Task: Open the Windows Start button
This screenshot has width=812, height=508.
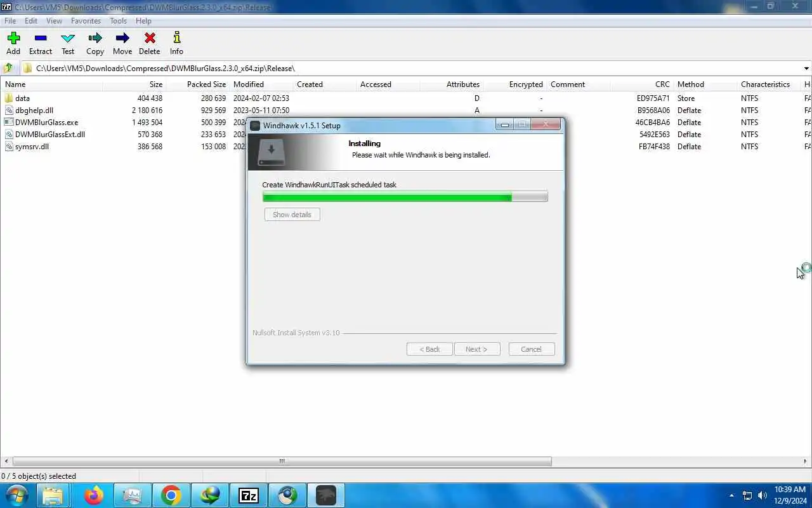Action: tap(16, 495)
